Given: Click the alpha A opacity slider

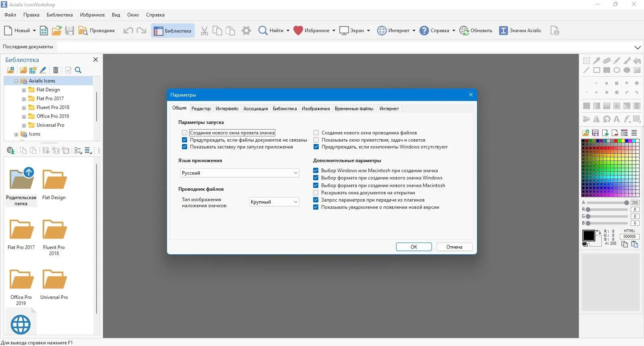Looking at the screenshot, I should point(607,203).
